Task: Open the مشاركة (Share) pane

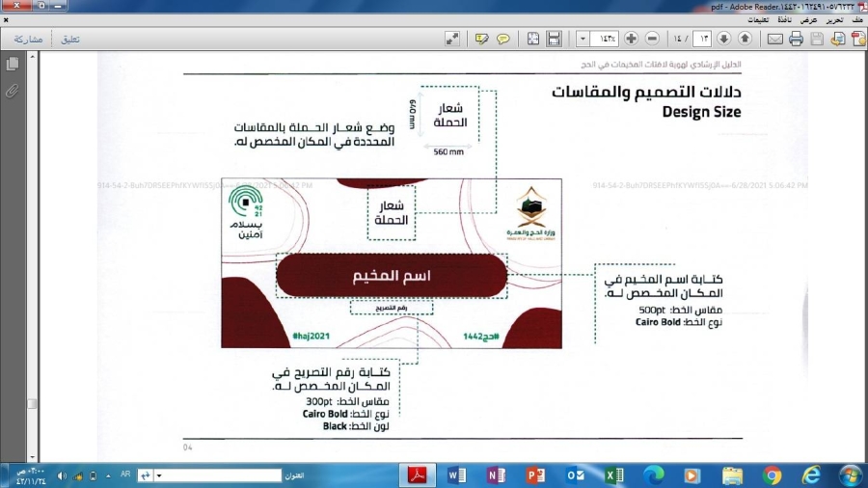Action: 29,39
